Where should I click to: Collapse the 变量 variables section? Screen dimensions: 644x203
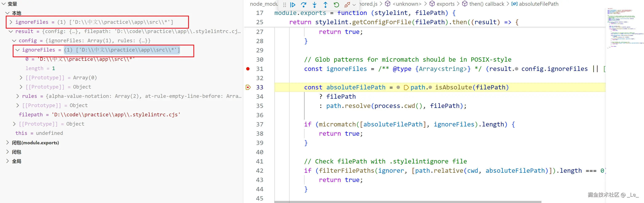click(4, 4)
